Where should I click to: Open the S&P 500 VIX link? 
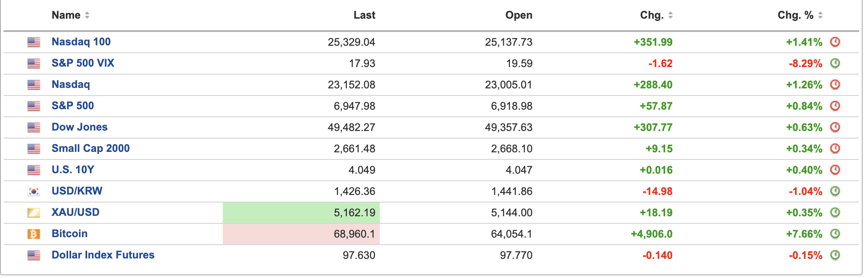(83, 63)
